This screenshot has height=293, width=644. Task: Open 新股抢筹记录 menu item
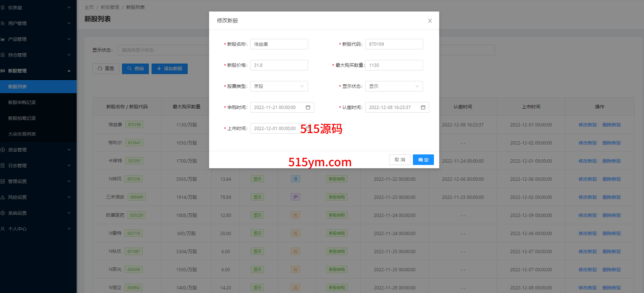click(22, 118)
